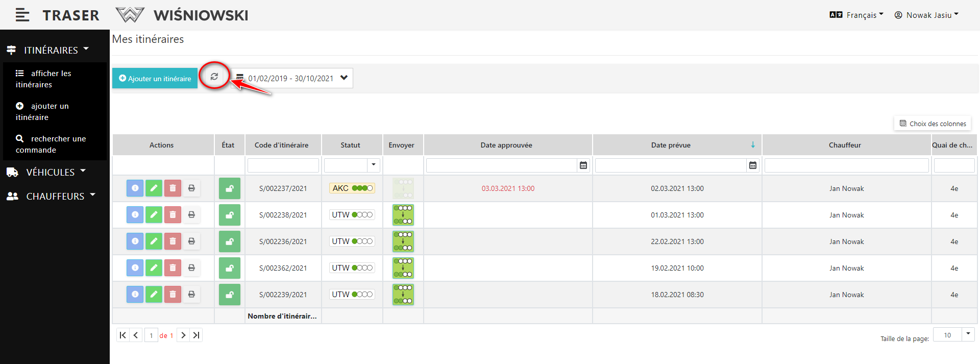Toggle lock state of itinerary S/002237/2021
The height and width of the screenshot is (364, 980).
pos(230,188)
